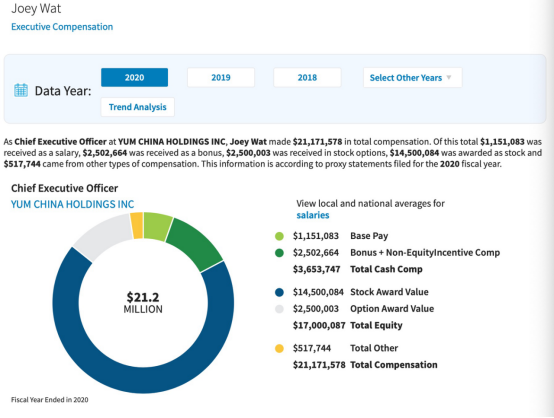Click the yellow Total Other legend dot
This screenshot has height=418, width=554.
279,348
